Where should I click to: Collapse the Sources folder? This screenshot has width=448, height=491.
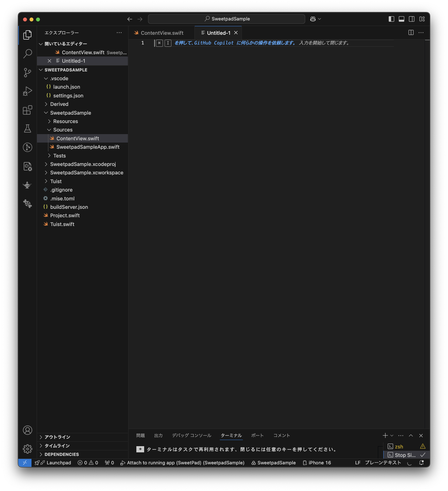62,130
